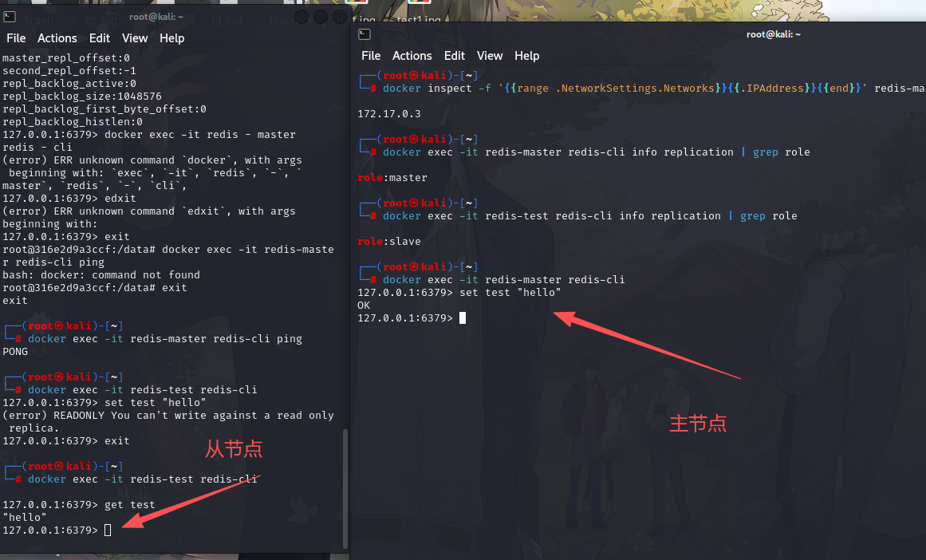Image resolution: width=926 pixels, height=560 pixels.
Task: Open View menu in right terminal
Action: (x=490, y=56)
